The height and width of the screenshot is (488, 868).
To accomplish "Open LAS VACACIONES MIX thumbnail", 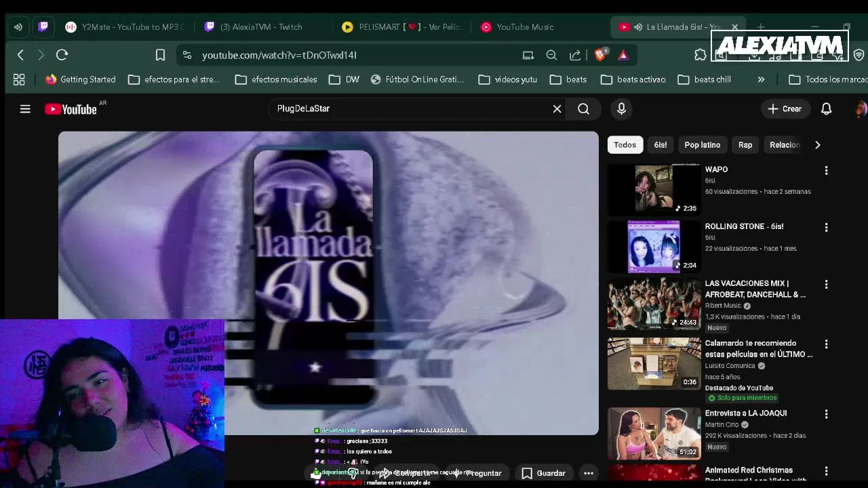I will [x=654, y=303].
